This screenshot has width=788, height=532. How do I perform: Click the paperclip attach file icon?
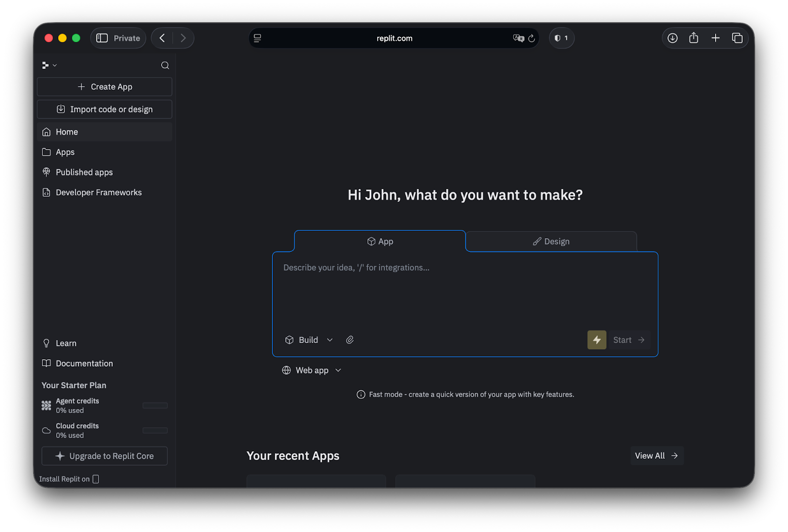point(350,340)
